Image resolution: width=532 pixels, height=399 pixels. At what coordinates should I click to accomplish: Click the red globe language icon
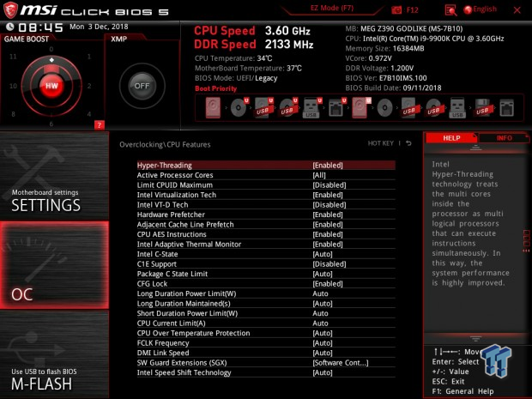(x=468, y=9)
